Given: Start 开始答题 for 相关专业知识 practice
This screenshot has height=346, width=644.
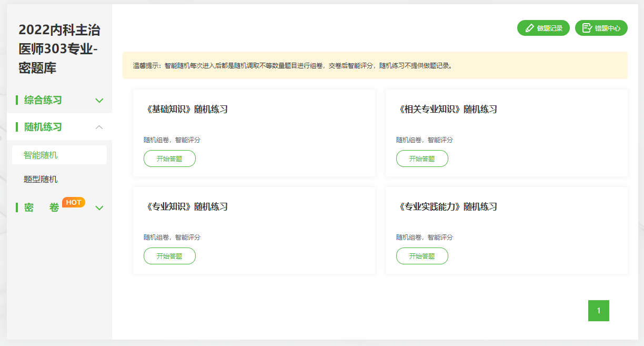Looking at the screenshot, I should click(x=422, y=159).
